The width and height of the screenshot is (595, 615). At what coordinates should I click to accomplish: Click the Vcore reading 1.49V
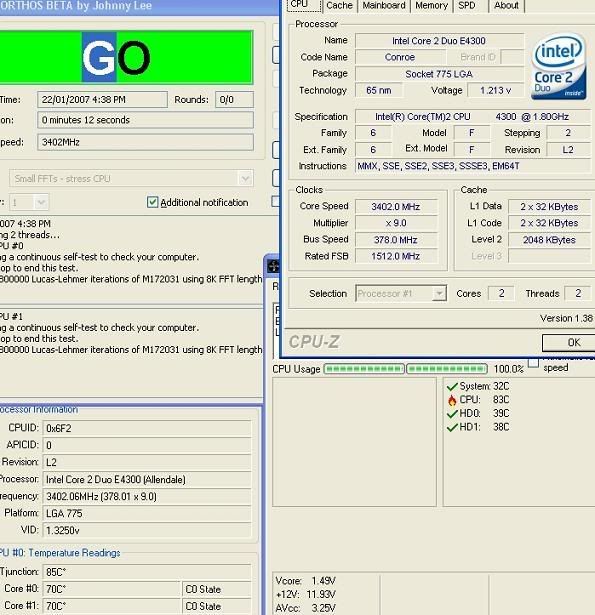324,580
